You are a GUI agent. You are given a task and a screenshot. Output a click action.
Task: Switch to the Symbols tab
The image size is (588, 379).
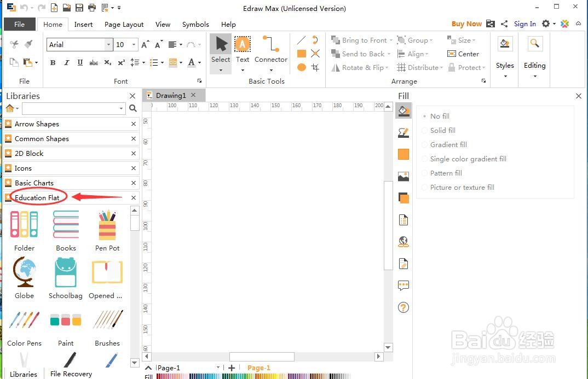click(195, 25)
